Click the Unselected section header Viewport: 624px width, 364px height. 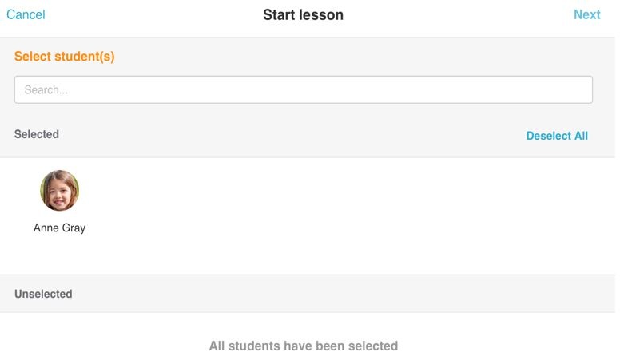coord(43,294)
